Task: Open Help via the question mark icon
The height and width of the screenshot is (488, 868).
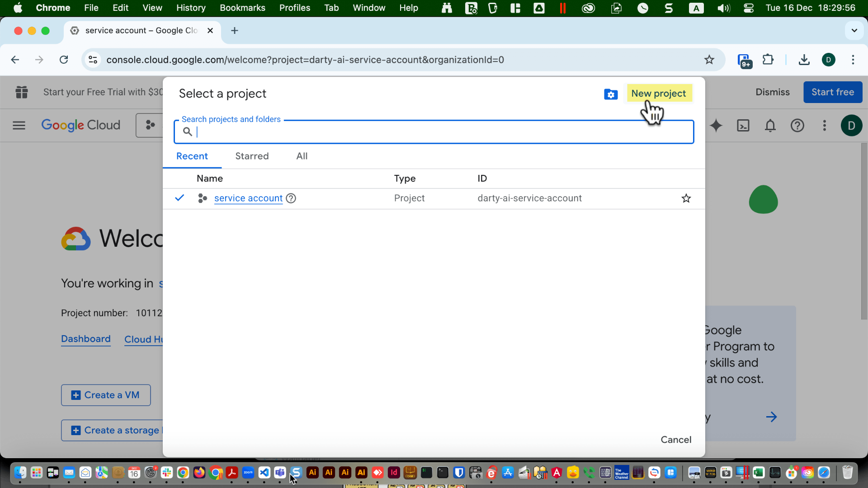Action: pyautogui.click(x=797, y=126)
